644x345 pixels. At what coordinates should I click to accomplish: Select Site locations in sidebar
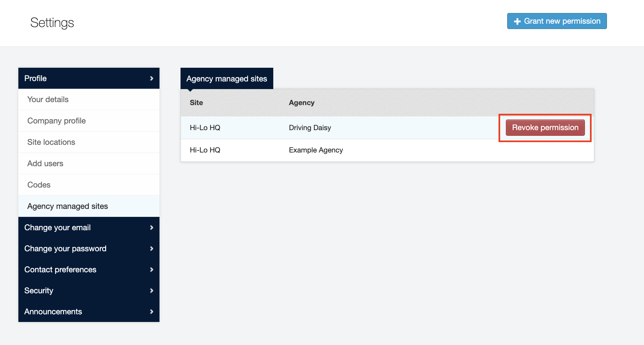click(51, 142)
